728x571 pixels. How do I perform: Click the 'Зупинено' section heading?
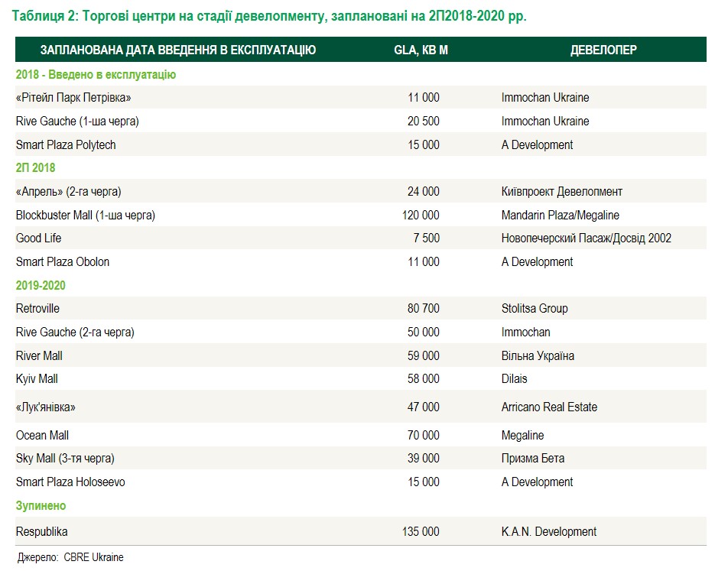click(x=41, y=505)
